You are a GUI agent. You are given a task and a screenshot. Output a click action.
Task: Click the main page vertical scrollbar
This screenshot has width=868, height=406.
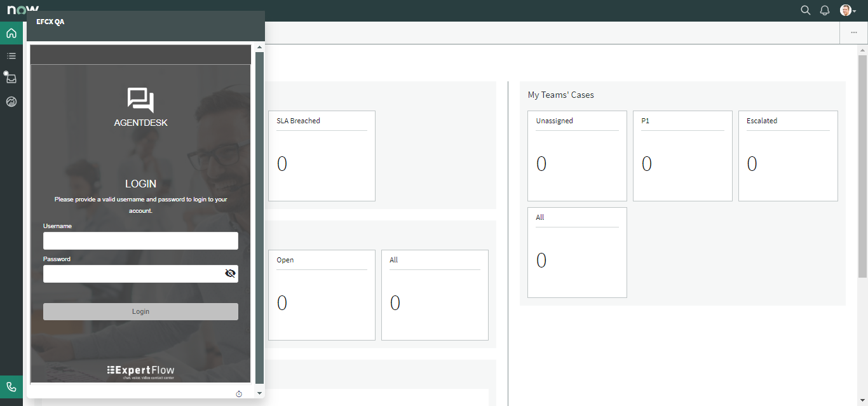point(862,165)
